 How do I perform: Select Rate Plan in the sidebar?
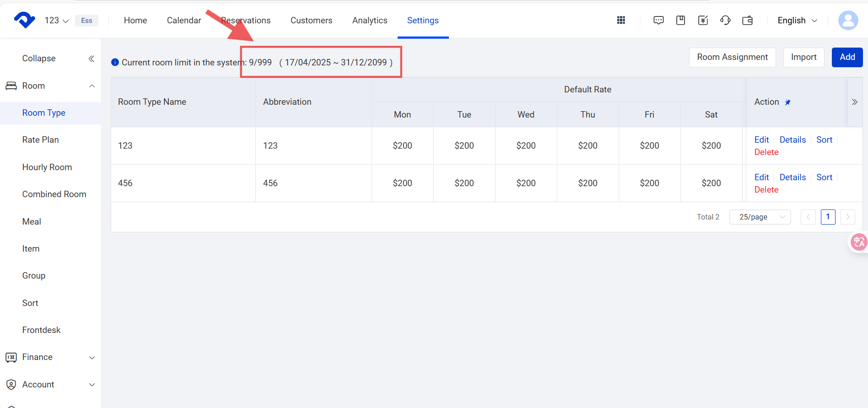(x=41, y=140)
